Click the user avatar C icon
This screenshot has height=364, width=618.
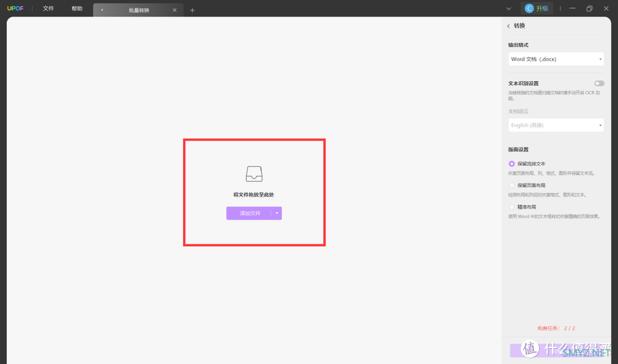point(529,8)
